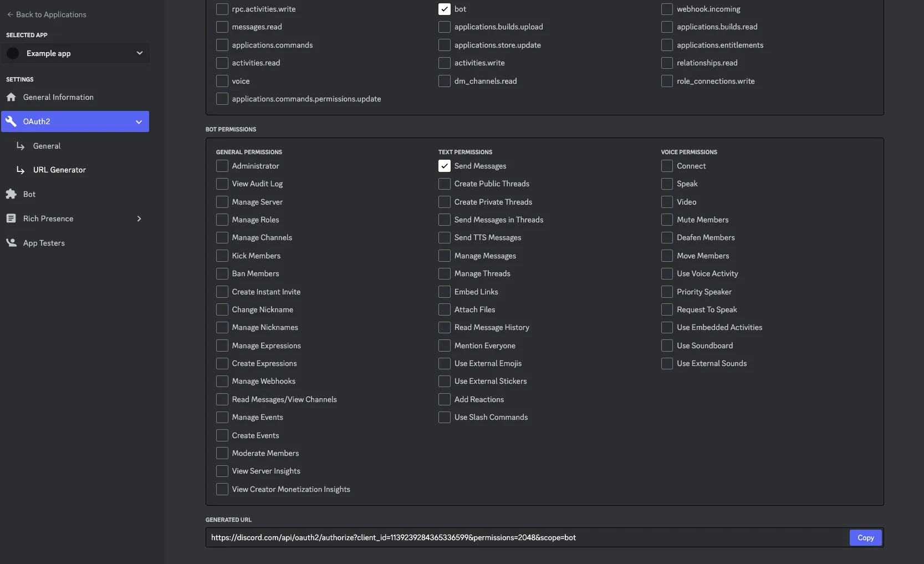Screen dimensions: 924x564
Task: Click the home icon beside General Information
Action: (11, 97)
